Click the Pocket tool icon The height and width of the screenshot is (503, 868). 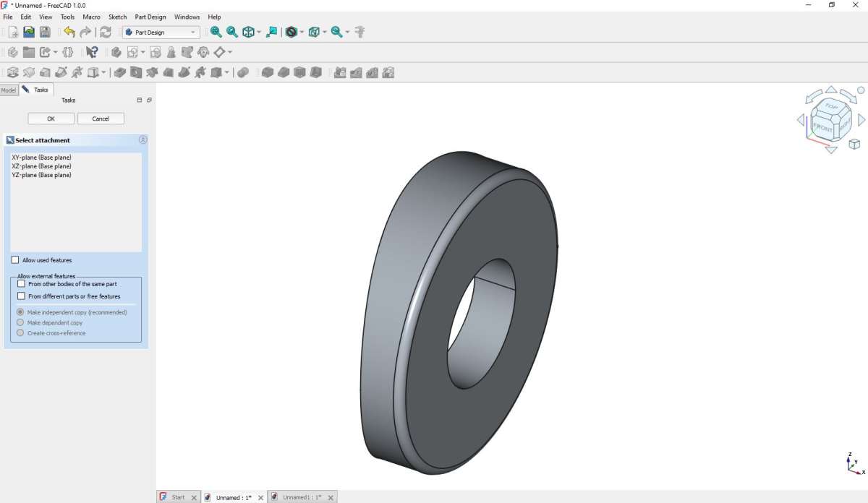click(120, 72)
